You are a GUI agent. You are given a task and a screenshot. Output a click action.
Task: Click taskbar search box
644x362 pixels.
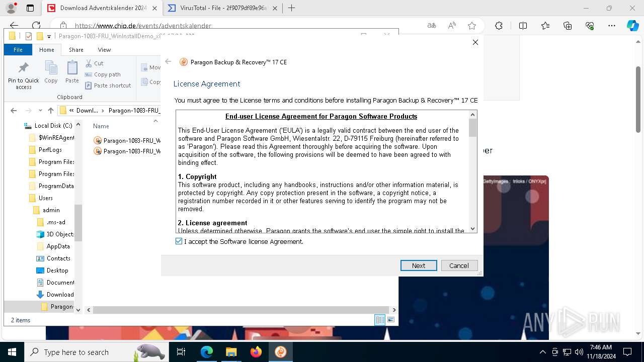96,352
